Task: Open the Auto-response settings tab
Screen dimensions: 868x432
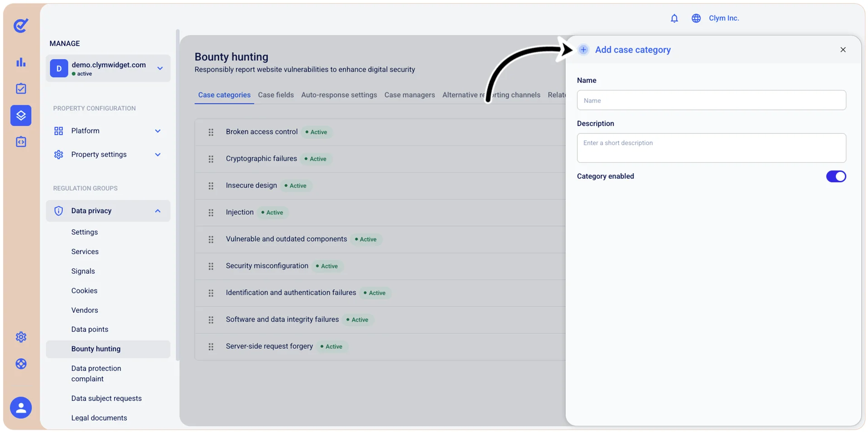Action: [339, 95]
